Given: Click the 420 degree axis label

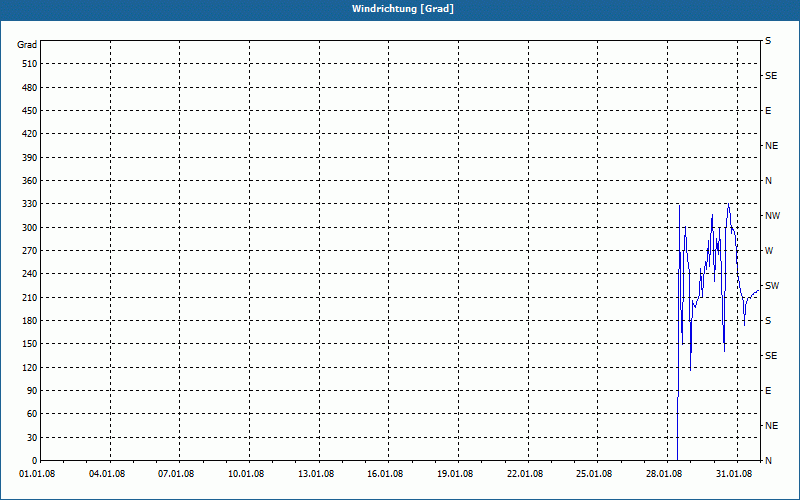Looking at the screenshot, I should 30,134.
